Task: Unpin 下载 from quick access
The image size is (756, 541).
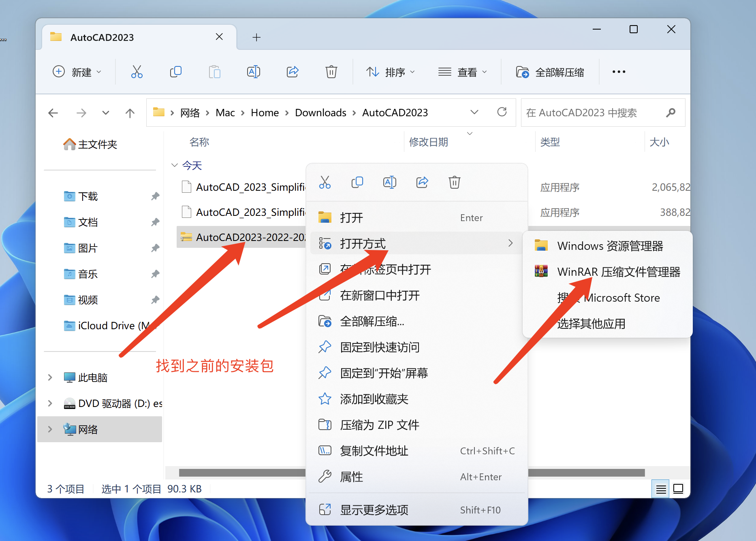Action: (155, 196)
